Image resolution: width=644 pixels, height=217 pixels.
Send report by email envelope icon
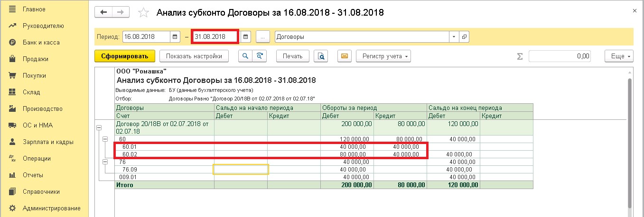click(x=345, y=56)
